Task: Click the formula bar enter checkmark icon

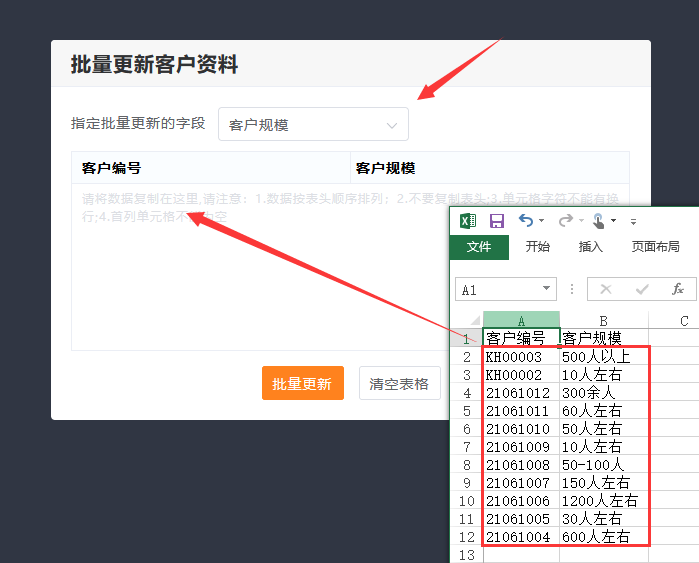Action: click(x=642, y=289)
